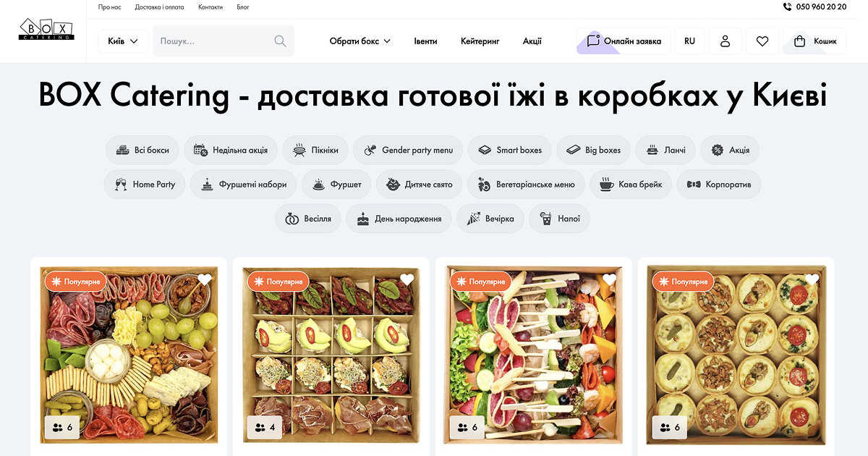The height and width of the screenshot is (456, 868).
Task: Click the 6 persons badge on skewers box
Action: pyautogui.click(x=467, y=427)
